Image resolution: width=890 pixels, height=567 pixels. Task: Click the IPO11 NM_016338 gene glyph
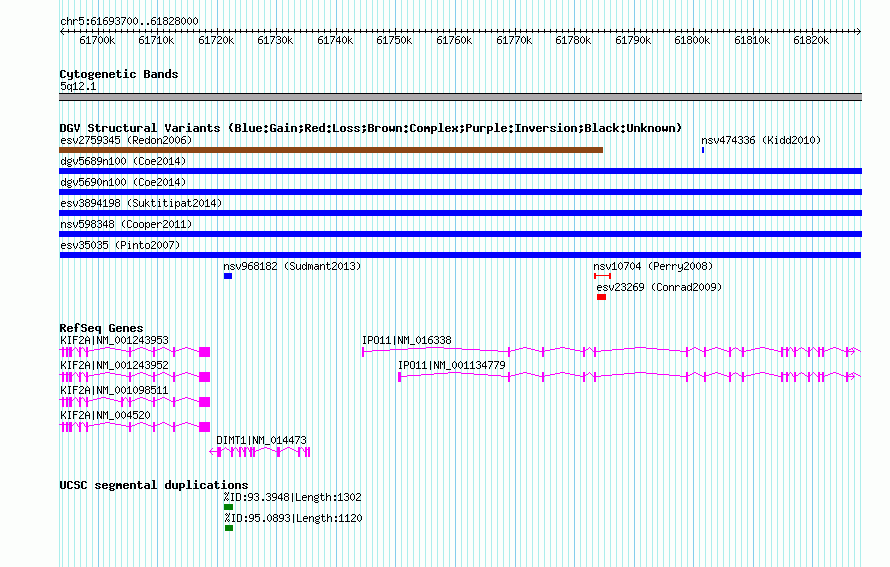click(x=611, y=352)
